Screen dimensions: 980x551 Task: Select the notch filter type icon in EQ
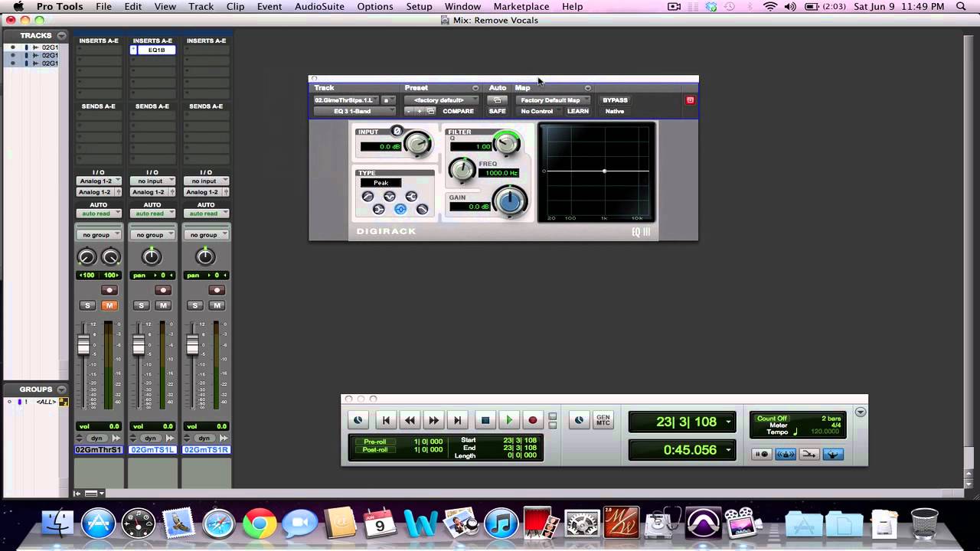[390, 197]
